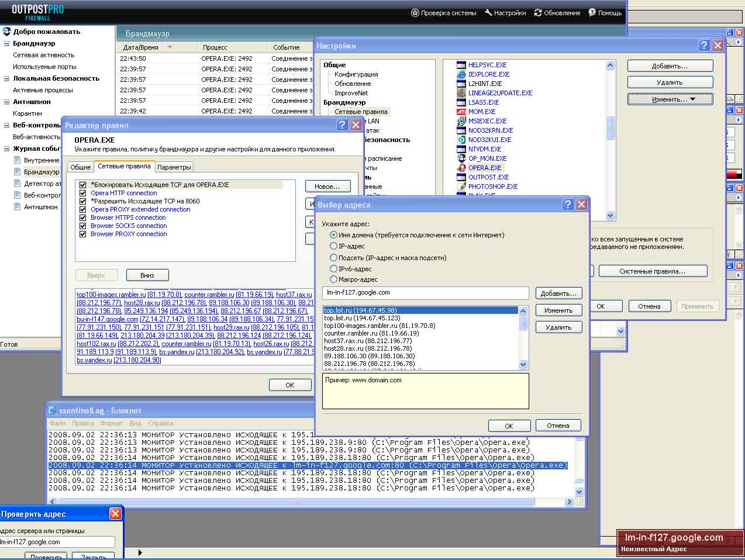
Task: Click Отмена in address selection dialog
Action: click(558, 426)
